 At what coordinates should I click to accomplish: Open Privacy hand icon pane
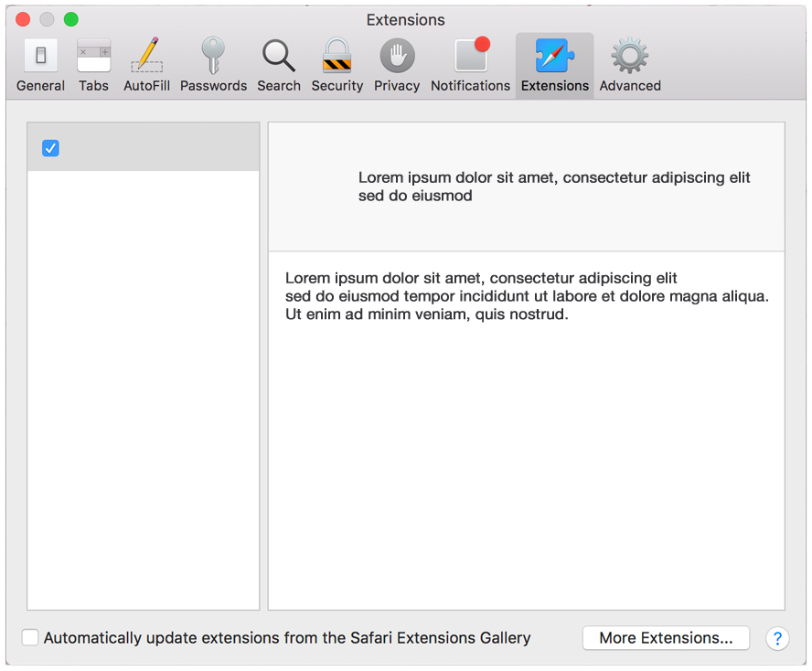(x=397, y=65)
